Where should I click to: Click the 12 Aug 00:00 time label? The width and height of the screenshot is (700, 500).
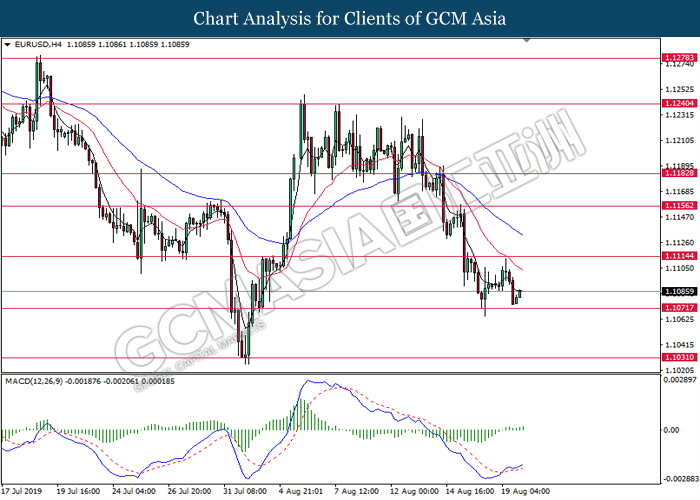point(414,491)
